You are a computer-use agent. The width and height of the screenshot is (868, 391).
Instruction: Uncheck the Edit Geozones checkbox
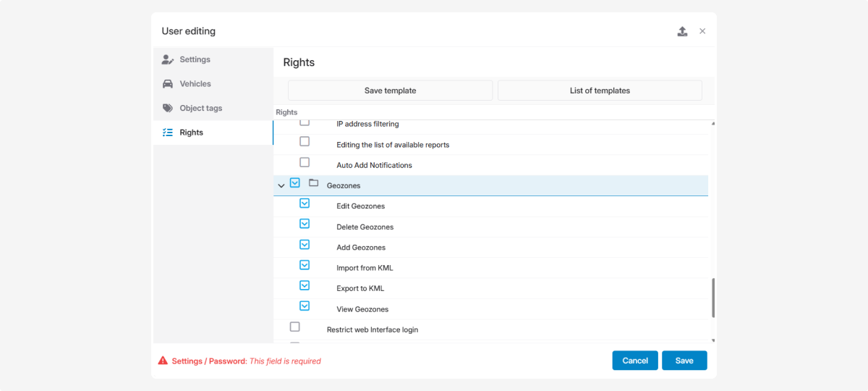click(305, 203)
